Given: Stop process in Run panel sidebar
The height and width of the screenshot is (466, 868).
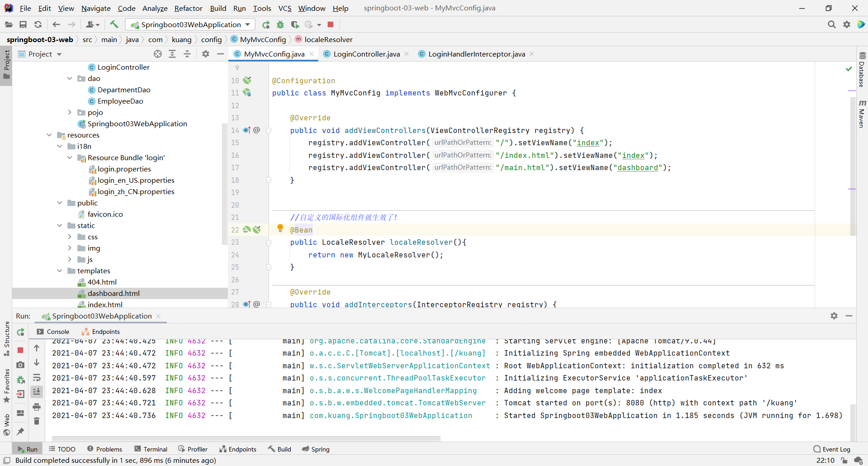Looking at the screenshot, I should point(20,350).
